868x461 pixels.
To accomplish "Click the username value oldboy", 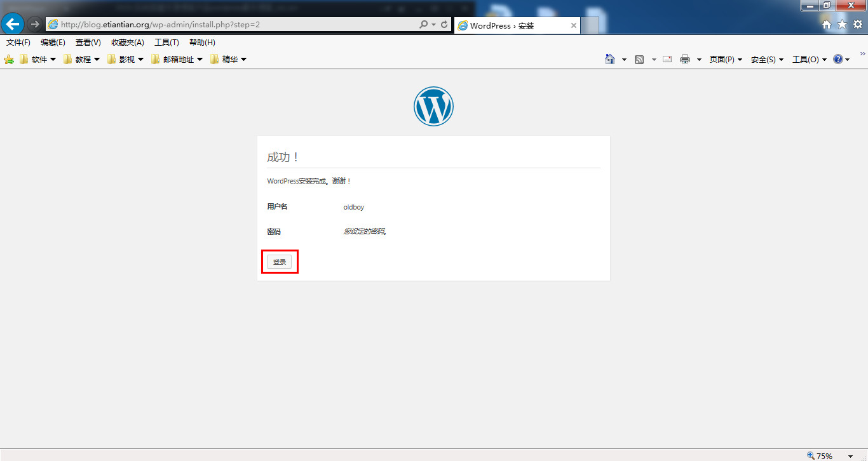I will [x=354, y=207].
